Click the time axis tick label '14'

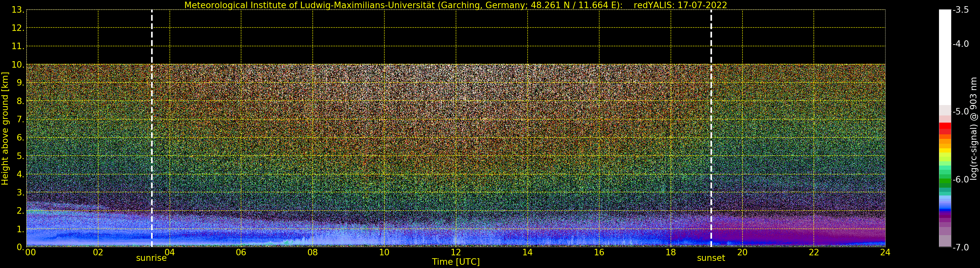tap(527, 252)
